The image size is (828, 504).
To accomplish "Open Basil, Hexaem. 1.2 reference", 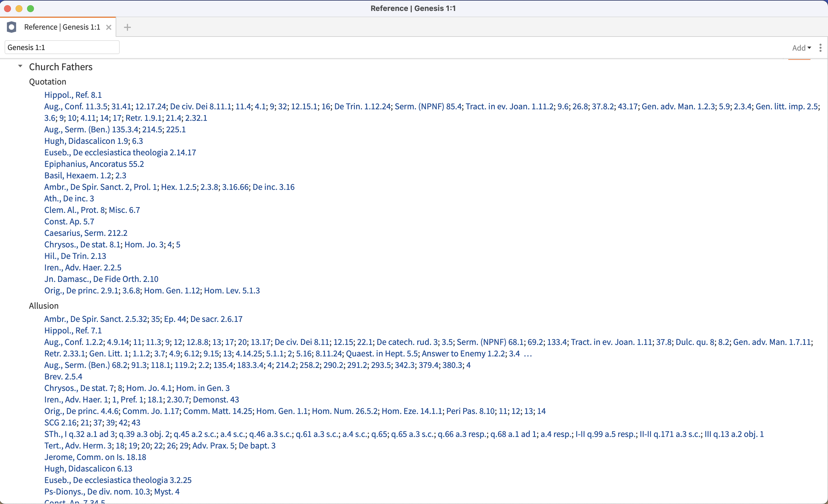I will coord(78,175).
